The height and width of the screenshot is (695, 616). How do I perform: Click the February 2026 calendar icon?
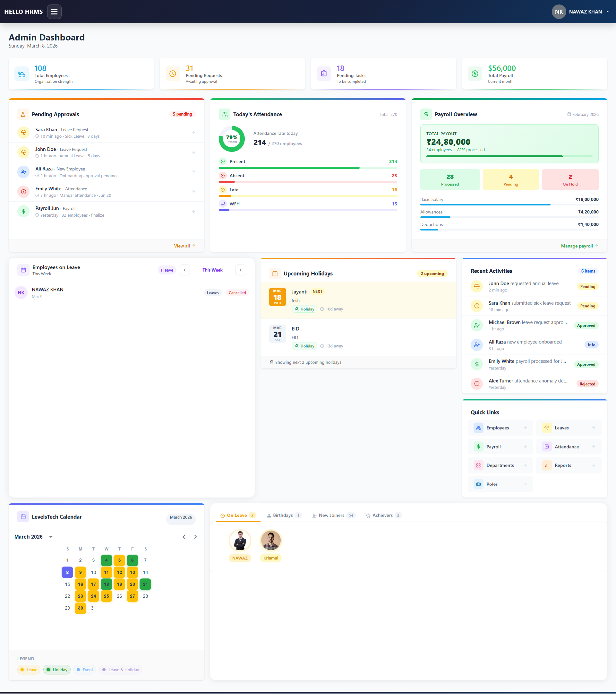coord(569,114)
